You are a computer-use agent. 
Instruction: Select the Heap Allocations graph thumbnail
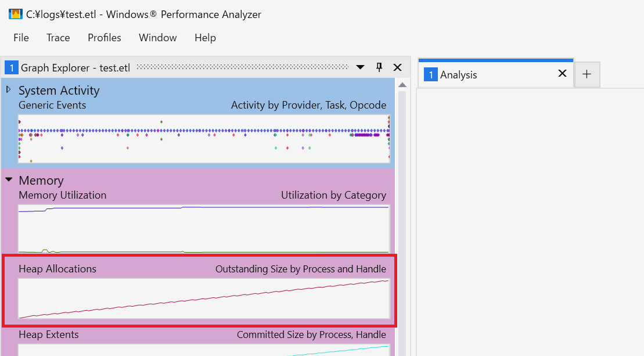coord(204,299)
